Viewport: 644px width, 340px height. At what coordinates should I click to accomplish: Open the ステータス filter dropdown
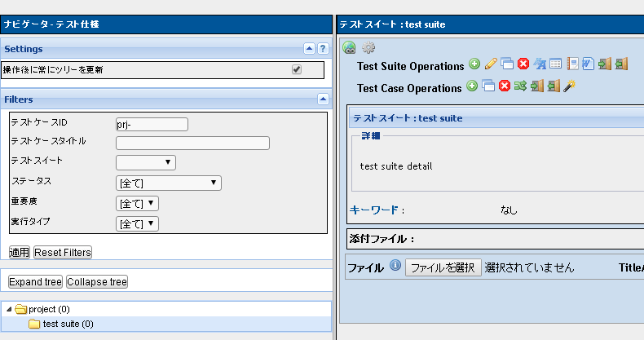tap(169, 183)
